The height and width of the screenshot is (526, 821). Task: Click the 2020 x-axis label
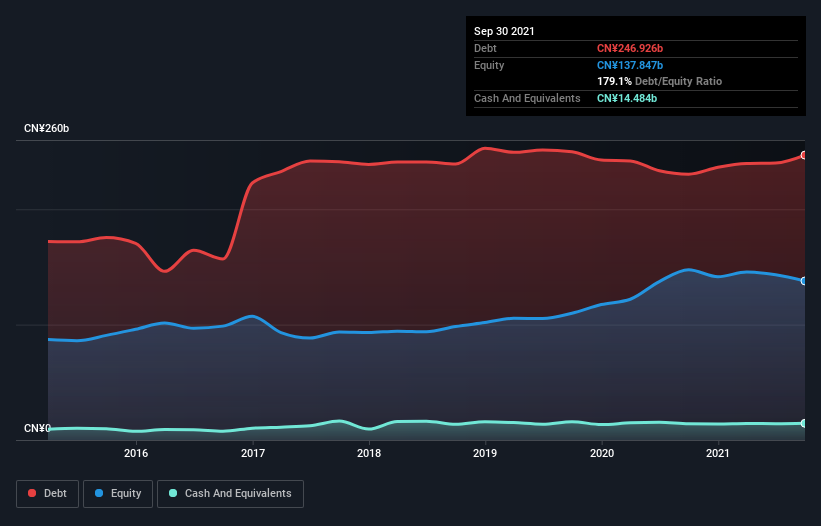(x=602, y=453)
